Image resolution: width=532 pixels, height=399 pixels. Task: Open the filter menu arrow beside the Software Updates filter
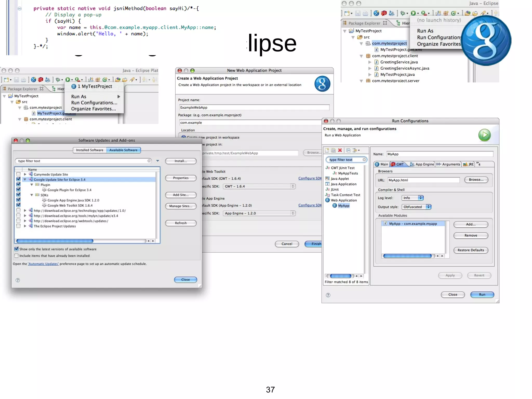pyautogui.click(x=157, y=161)
